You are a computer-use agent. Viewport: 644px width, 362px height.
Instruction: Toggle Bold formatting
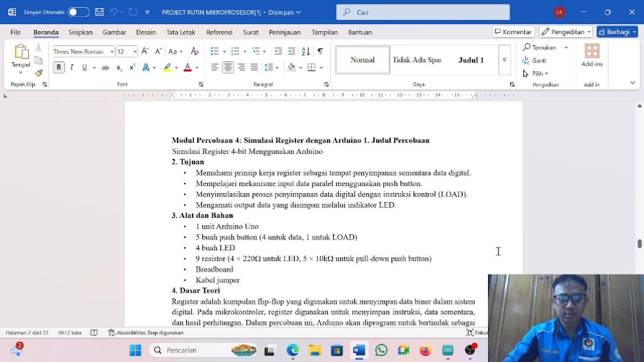[x=59, y=67]
